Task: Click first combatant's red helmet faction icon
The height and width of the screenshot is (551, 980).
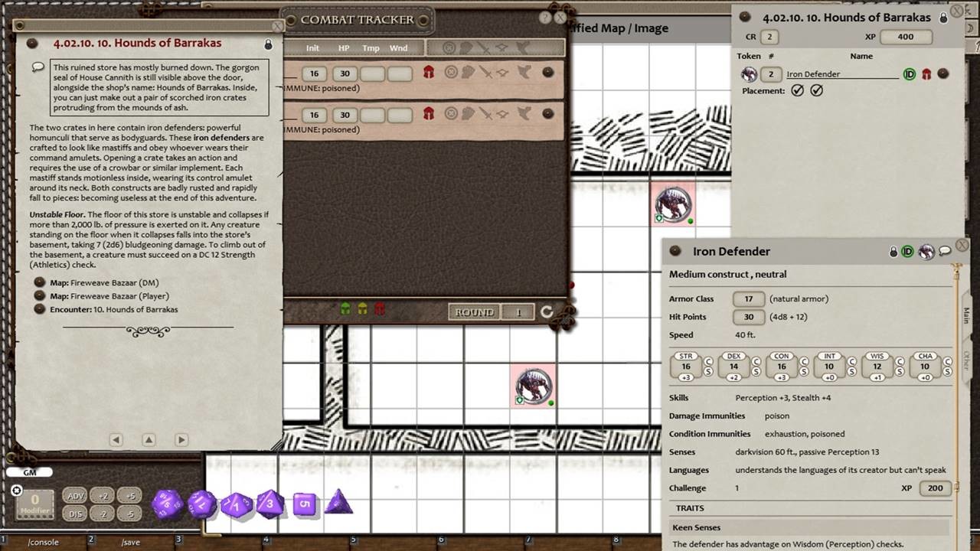Action: click(429, 73)
